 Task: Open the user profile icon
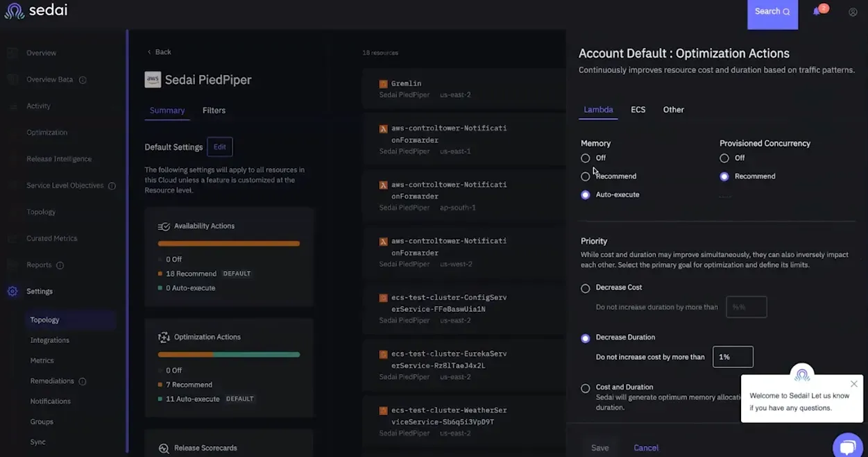pos(853,12)
